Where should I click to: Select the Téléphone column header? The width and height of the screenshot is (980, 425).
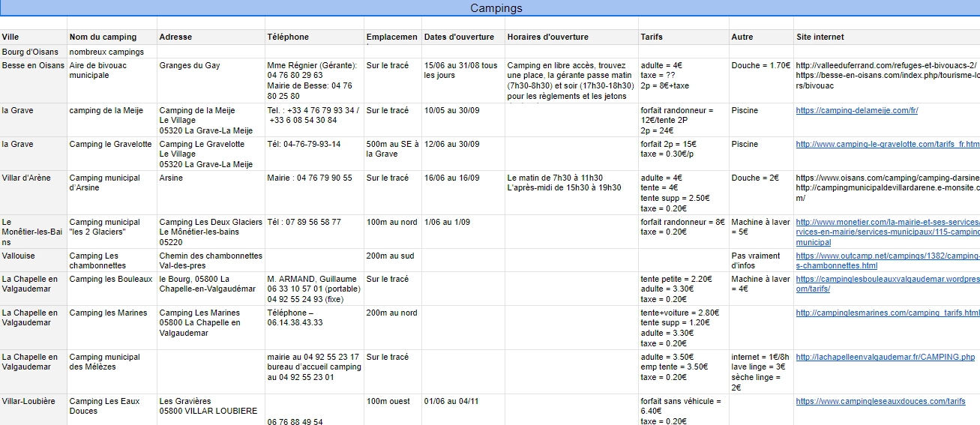(314, 37)
